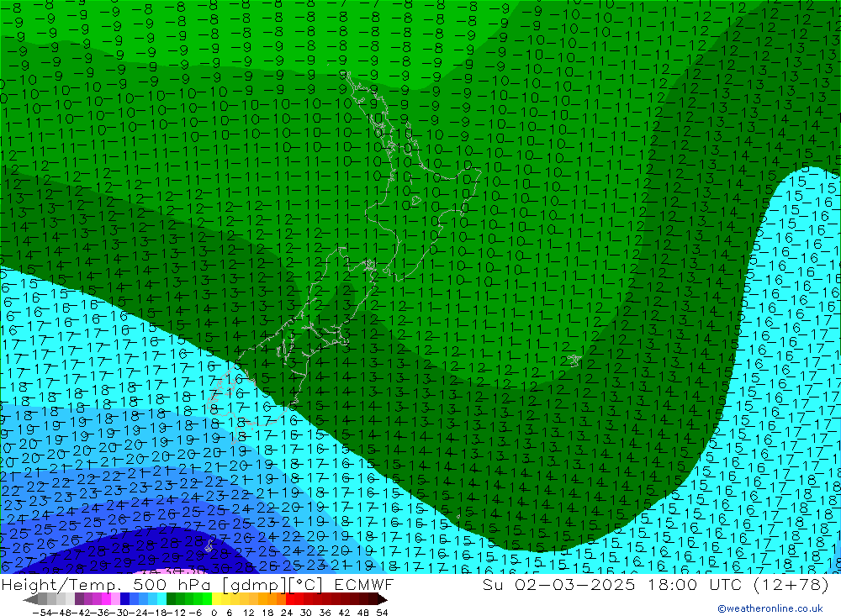Viewport: 841px width, 616px height.
Task: Click the 'ECMWF' model label in the title
Action: coord(363,584)
